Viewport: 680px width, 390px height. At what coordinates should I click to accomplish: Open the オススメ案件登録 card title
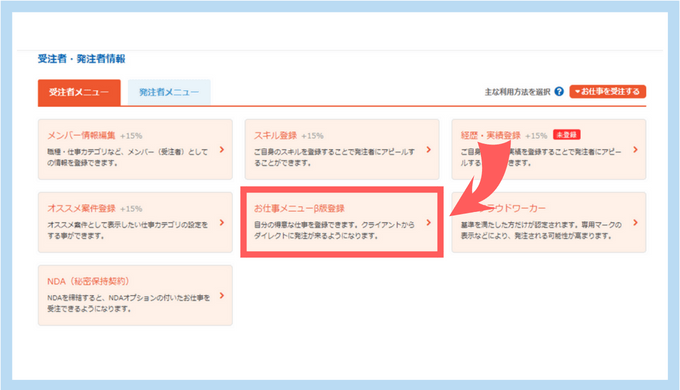pos(81,208)
